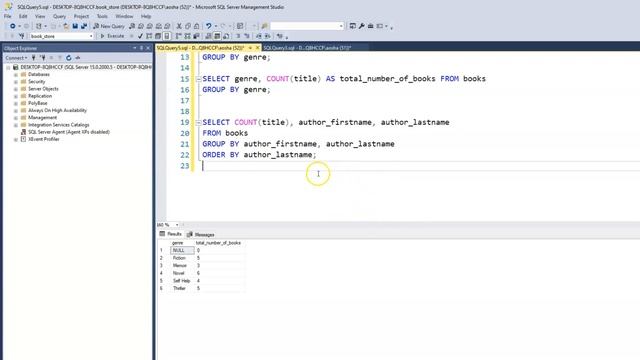This screenshot has height=360, width=640.
Task: Click the Paste clipboard icon
Action: (x=196, y=26)
